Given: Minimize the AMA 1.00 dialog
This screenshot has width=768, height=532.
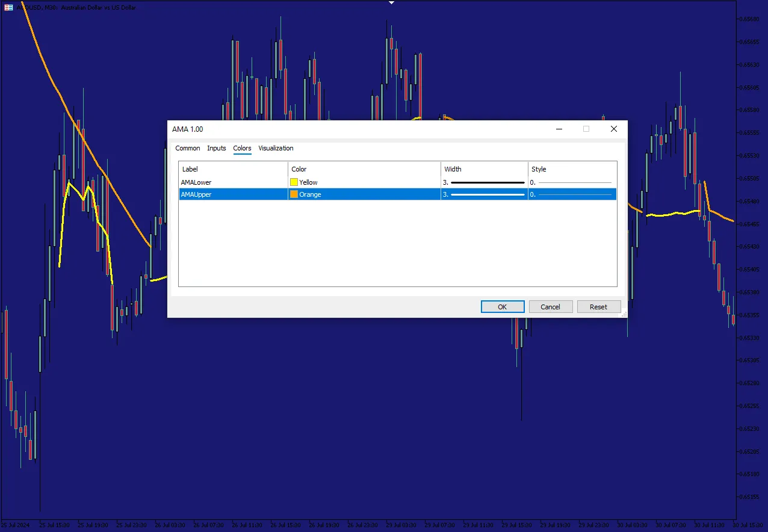Looking at the screenshot, I should 559,129.
